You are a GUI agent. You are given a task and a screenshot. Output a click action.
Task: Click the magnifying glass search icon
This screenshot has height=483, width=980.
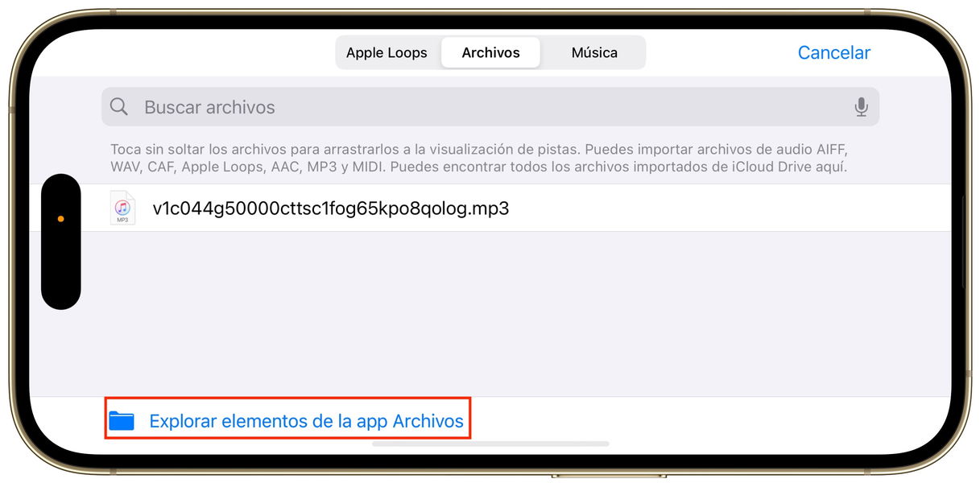pyautogui.click(x=119, y=107)
